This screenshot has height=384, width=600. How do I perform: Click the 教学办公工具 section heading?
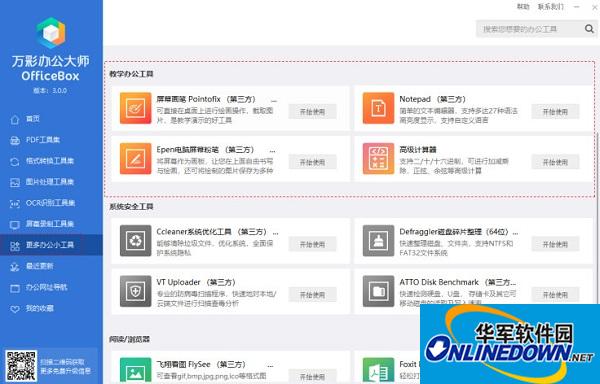[131, 74]
